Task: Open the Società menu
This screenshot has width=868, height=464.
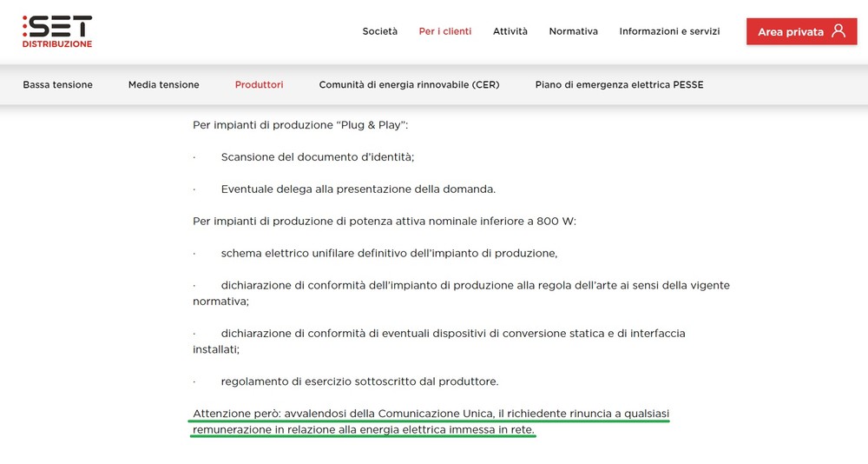Action: pyautogui.click(x=379, y=31)
